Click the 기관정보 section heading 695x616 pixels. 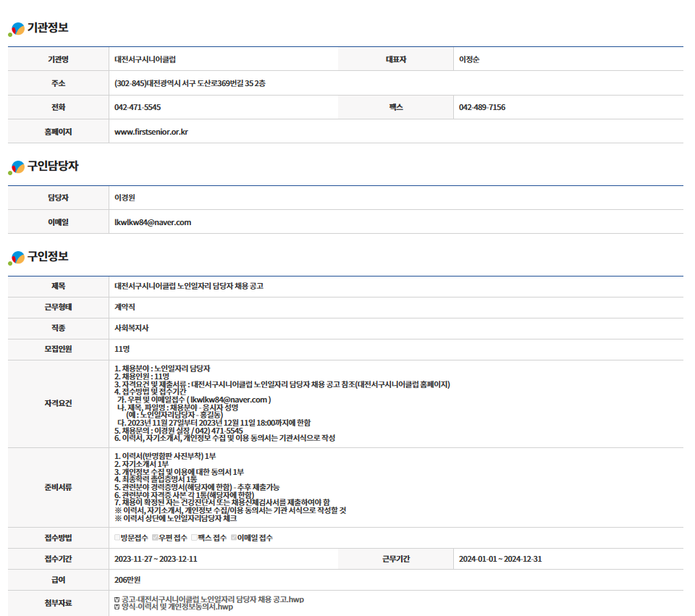48,28
